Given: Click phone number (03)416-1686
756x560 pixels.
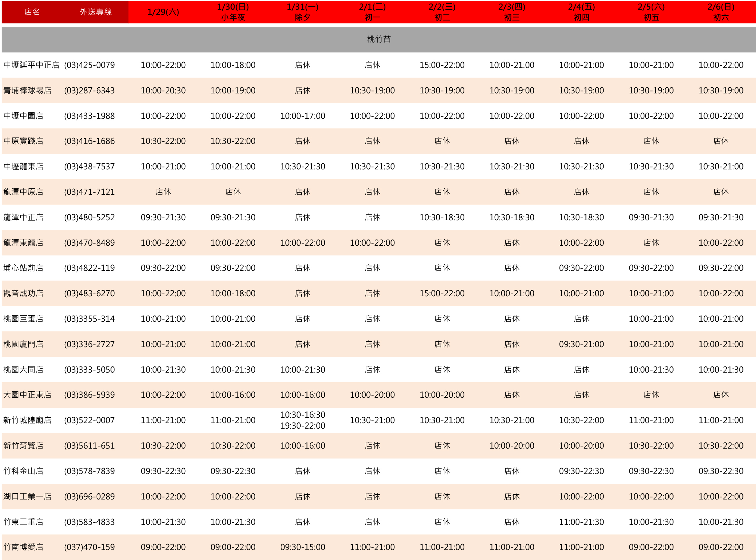Looking at the screenshot, I should coord(90,141).
